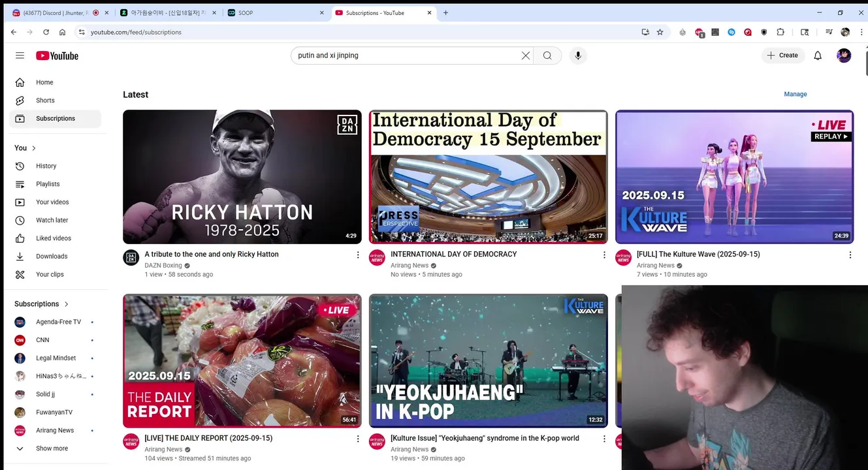Click the browser address bar URL
Screen dimensions: 868x470
(136, 32)
